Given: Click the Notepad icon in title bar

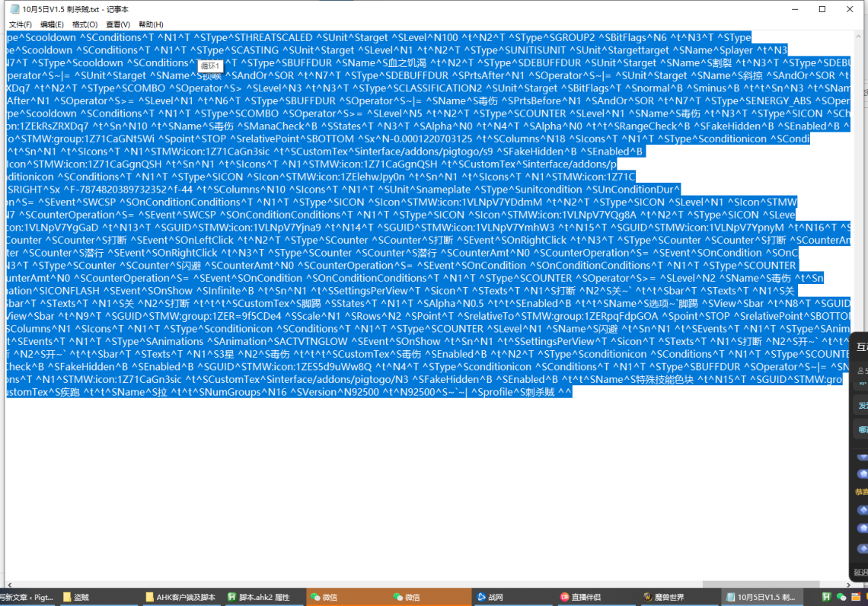Looking at the screenshot, I should coord(14,9).
